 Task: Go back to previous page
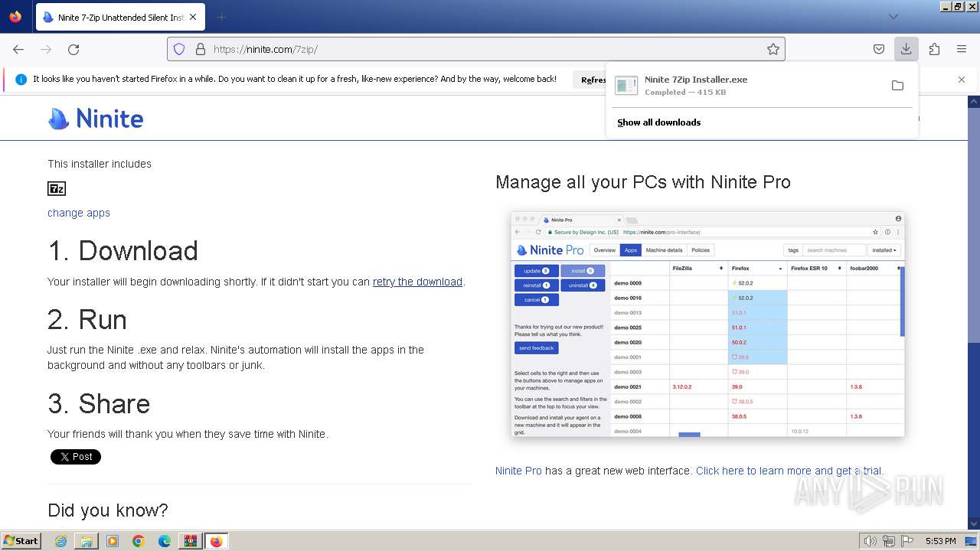[18, 49]
